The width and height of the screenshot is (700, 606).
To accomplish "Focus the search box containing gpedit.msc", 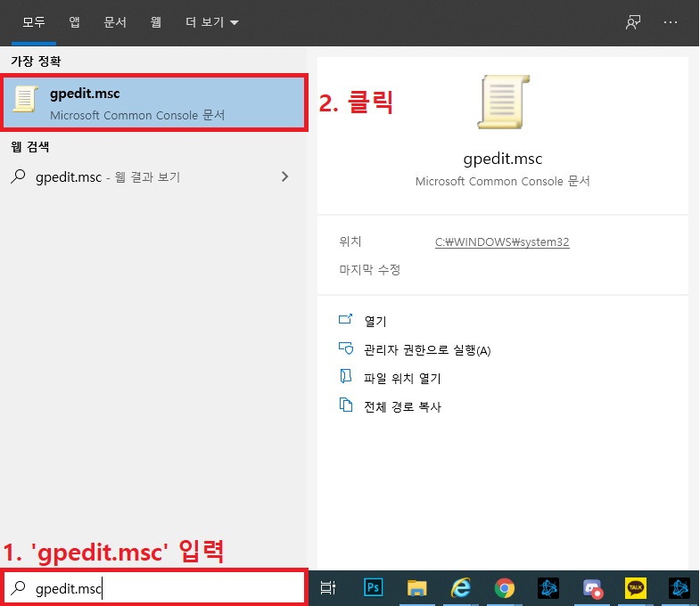I will point(154,588).
